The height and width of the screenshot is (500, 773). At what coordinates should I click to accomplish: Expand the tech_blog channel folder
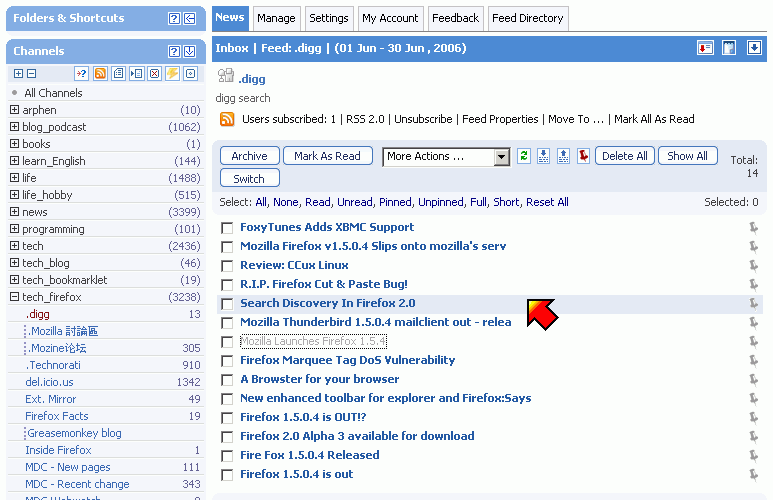coord(14,263)
